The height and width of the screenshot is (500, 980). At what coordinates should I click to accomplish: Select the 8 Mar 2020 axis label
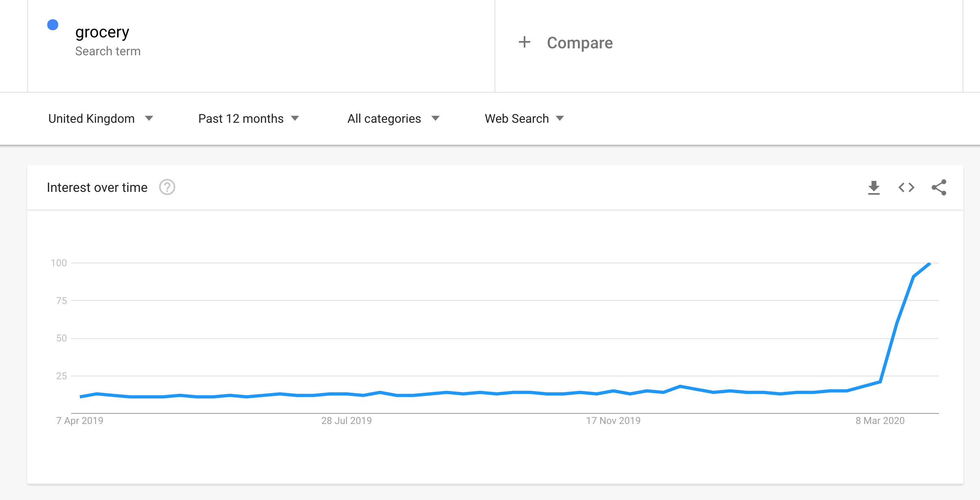[x=880, y=421]
